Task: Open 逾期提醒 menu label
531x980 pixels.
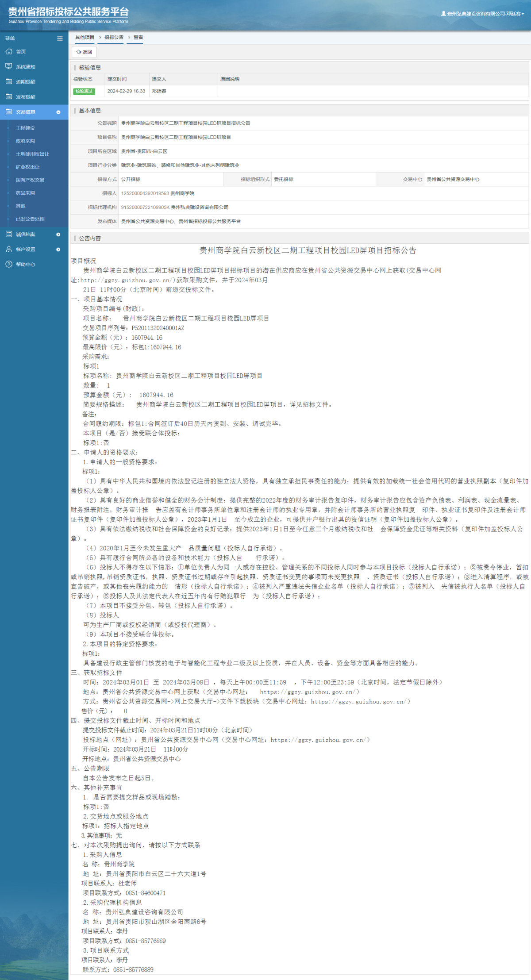Action: (x=26, y=82)
